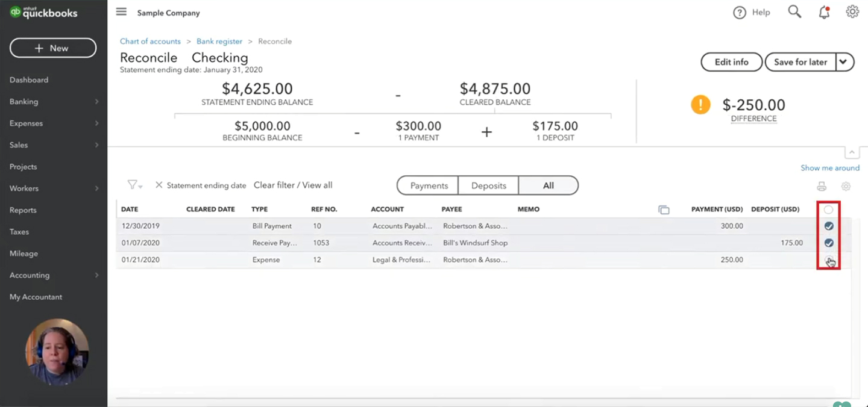This screenshot has height=407, width=868.
Task: Sort by the DEPOSIT (USD) column header
Action: pyautogui.click(x=775, y=210)
